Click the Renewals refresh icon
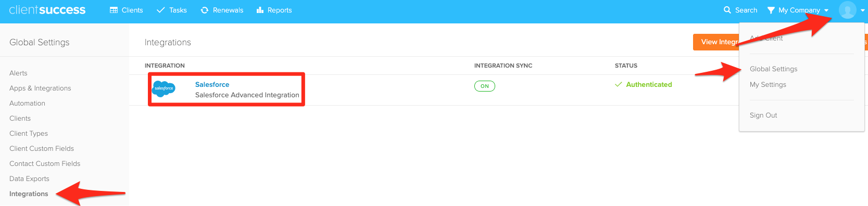 click(x=205, y=10)
